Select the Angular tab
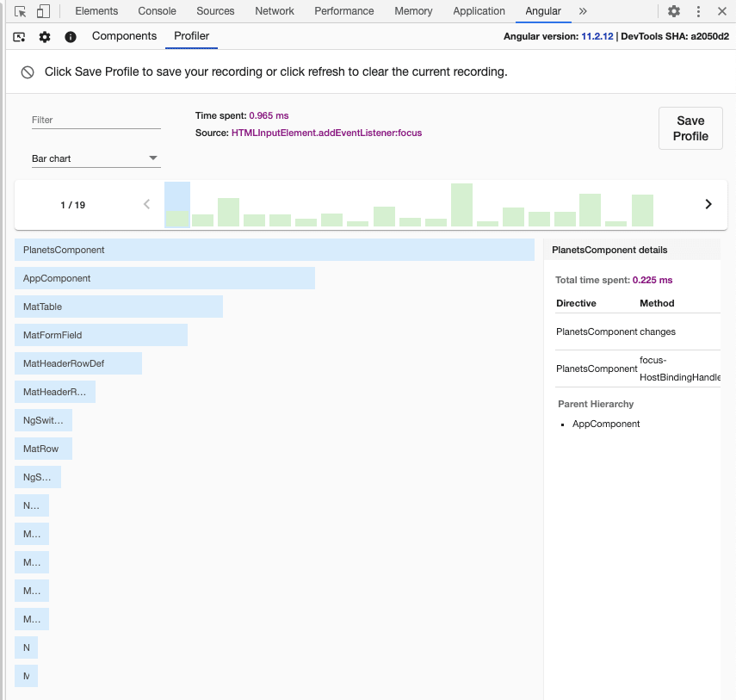The height and width of the screenshot is (700, 736). click(543, 11)
